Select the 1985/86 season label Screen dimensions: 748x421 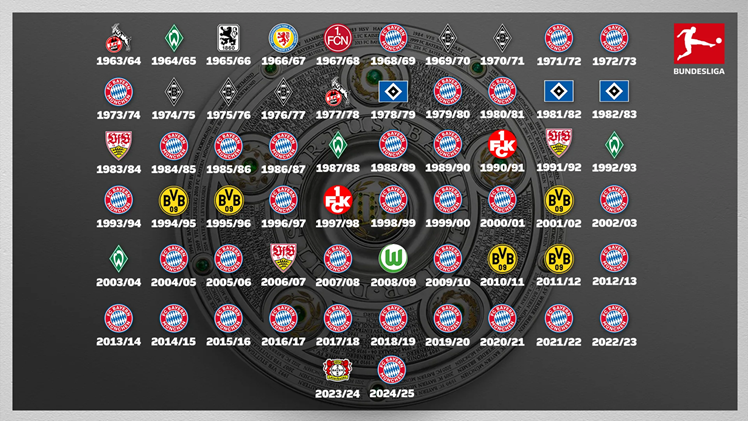[229, 169]
